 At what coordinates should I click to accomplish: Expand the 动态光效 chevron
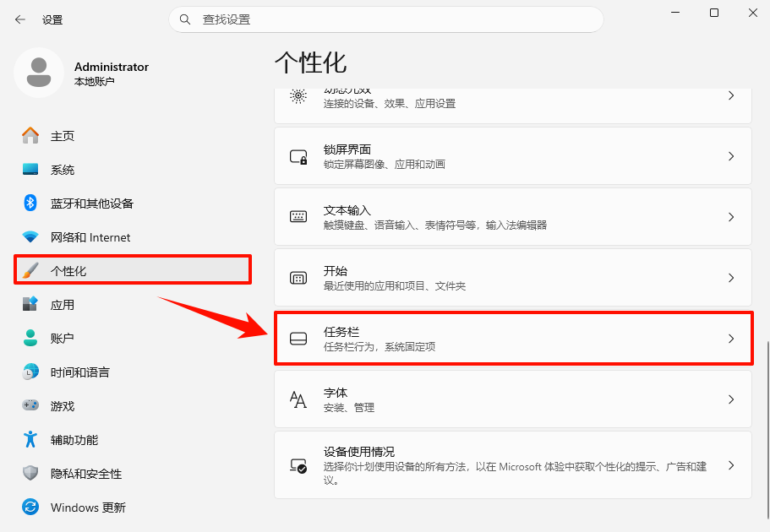coord(731,95)
